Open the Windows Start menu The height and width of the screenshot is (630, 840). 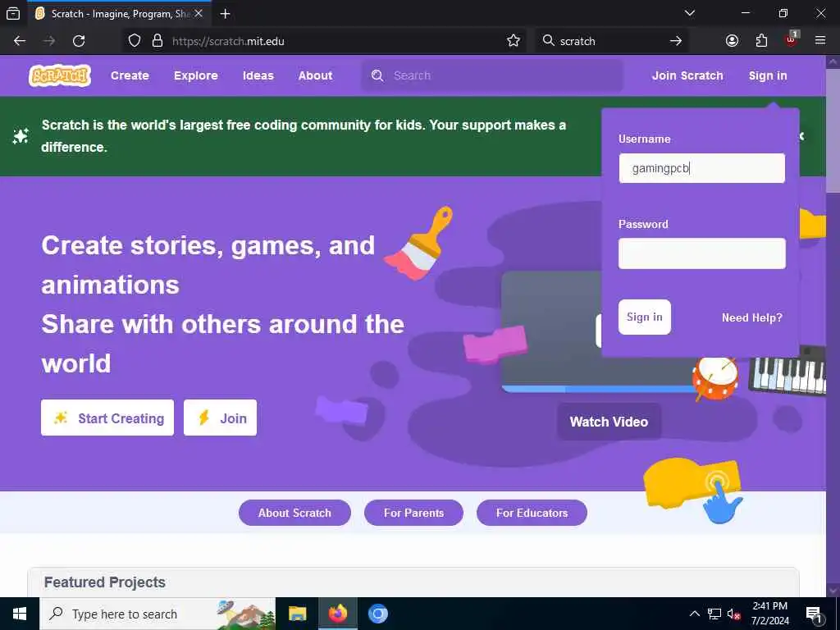click(x=20, y=614)
